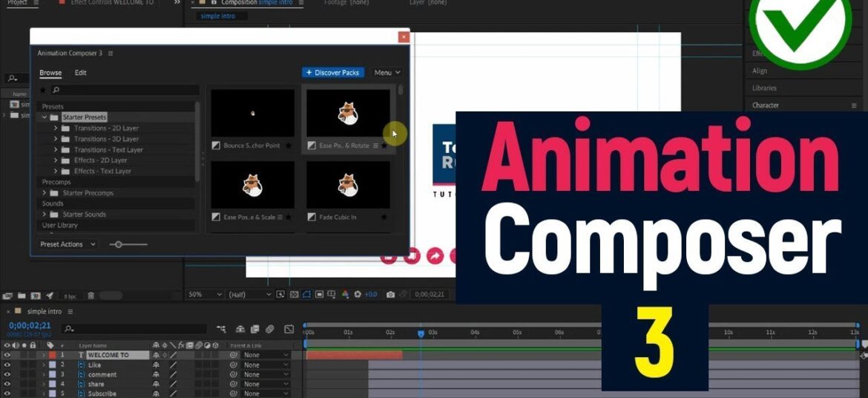Open the composition mini-flowchart icon

(221, 329)
